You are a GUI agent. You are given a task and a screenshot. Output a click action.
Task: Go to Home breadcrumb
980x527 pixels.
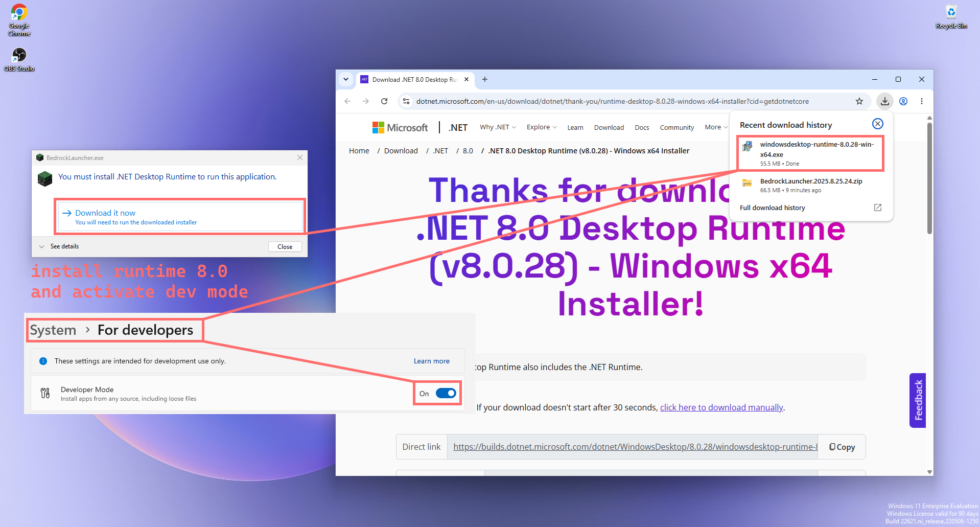click(x=359, y=151)
